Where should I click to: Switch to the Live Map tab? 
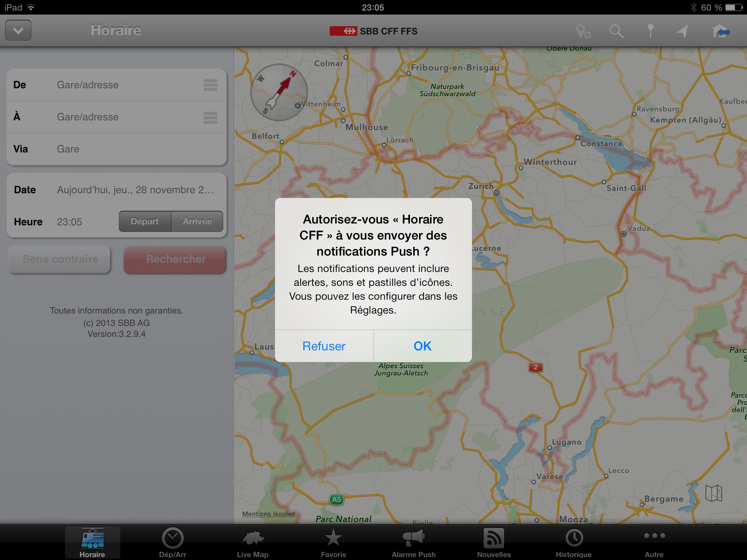click(x=252, y=543)
